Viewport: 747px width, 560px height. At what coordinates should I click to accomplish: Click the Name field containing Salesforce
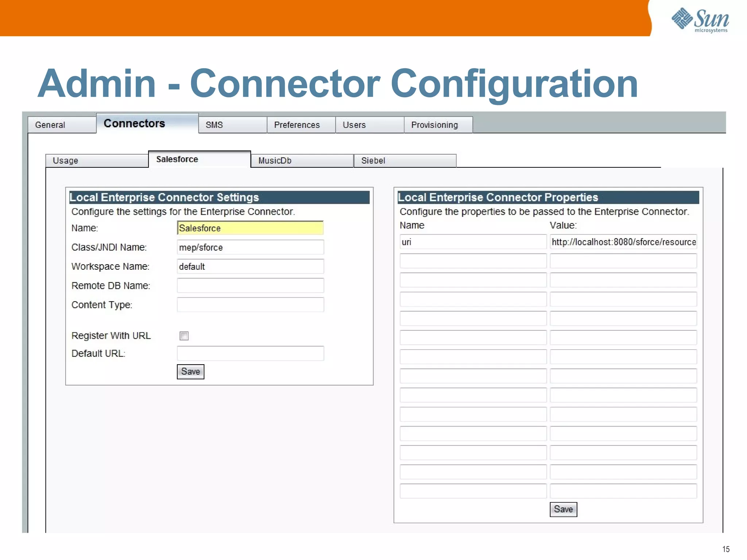pos(250,228)
